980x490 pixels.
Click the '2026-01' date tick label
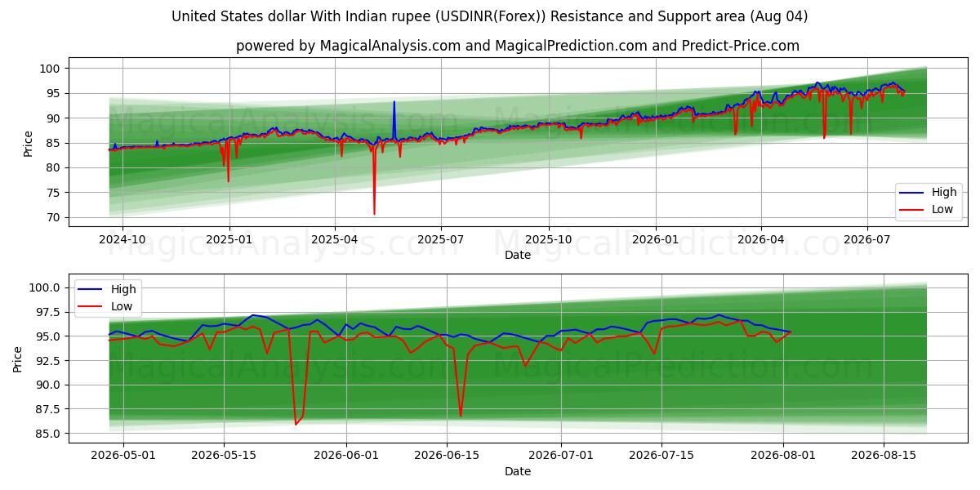click(656, 239)
